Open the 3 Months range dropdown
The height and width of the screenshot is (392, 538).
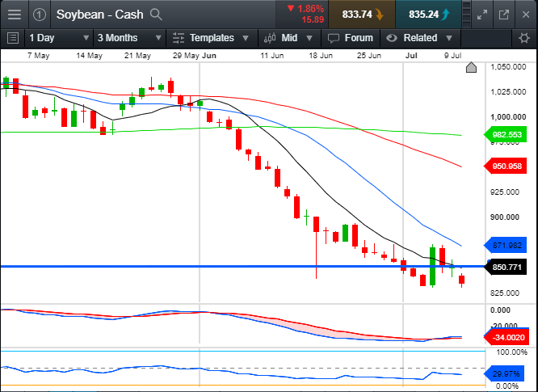click(x=129, y=38)
